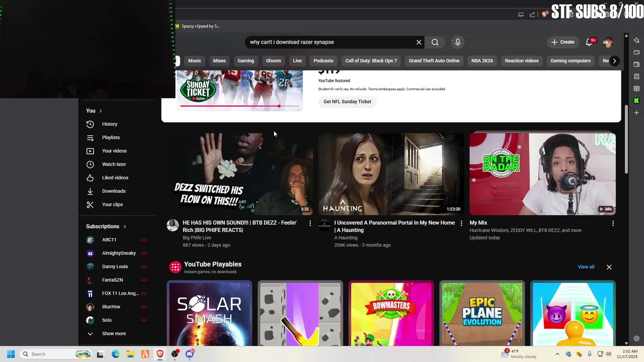Select Call of Duty: Black Ops 7 chip
Screen dimensions: 644x362
click(x=371, y=61)
